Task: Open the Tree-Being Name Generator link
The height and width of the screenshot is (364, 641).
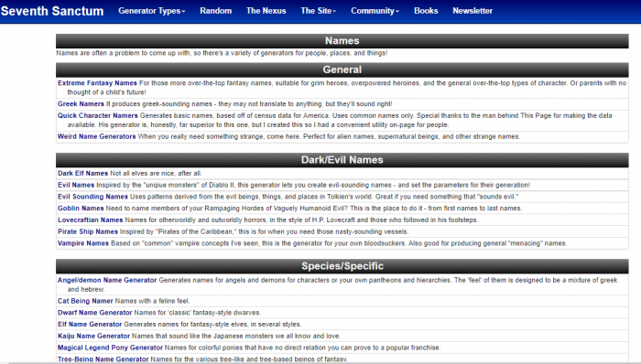Action: tap(103, 359)
